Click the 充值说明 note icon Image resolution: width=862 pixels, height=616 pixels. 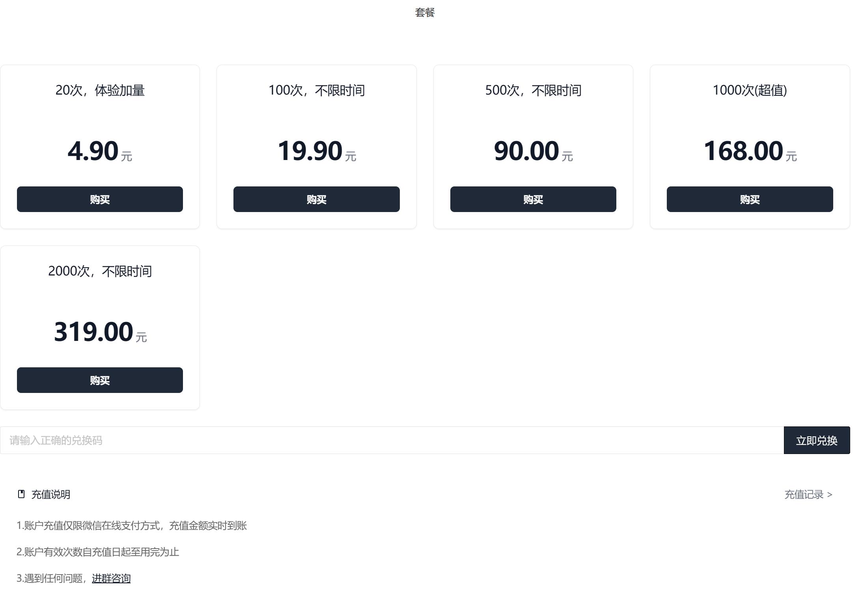point(21,494)
